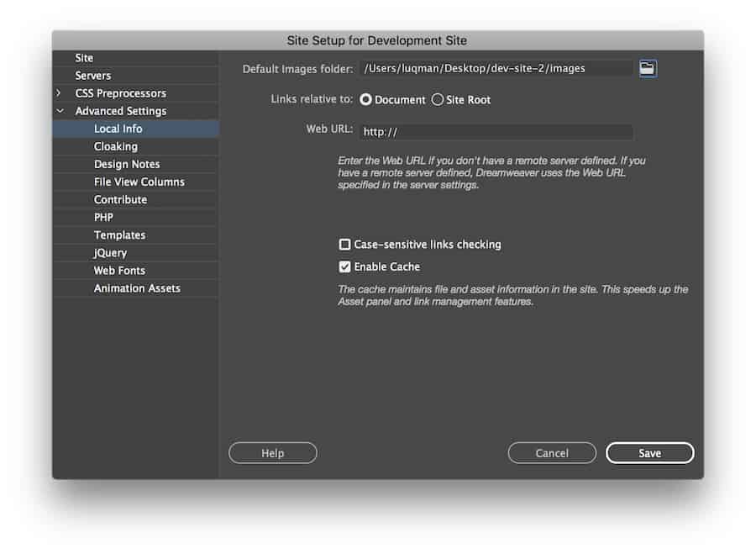Select the Document radio button

pos(366,99)
